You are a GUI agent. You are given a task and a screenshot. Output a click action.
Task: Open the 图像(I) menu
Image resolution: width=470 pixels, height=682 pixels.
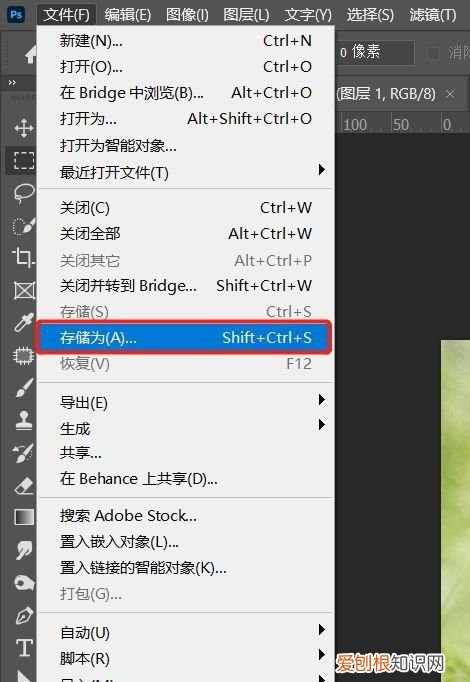[187, 15]
